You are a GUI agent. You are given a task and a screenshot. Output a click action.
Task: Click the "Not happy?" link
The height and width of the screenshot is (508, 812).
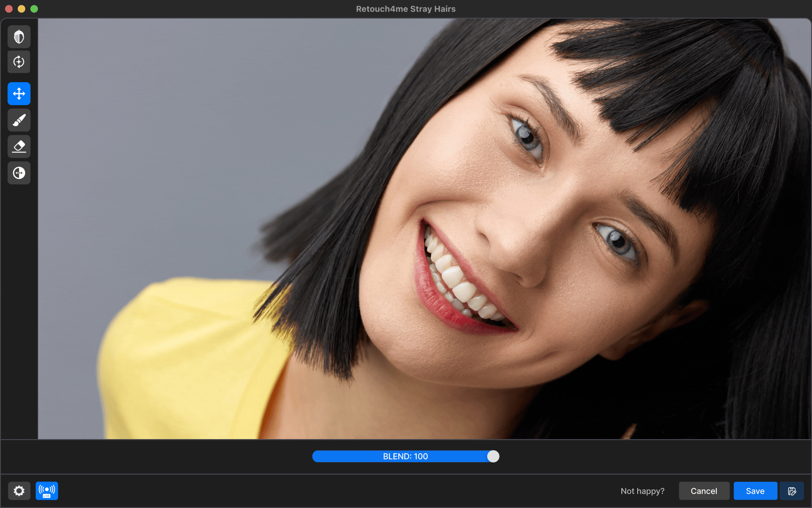[x=642, y=491]
